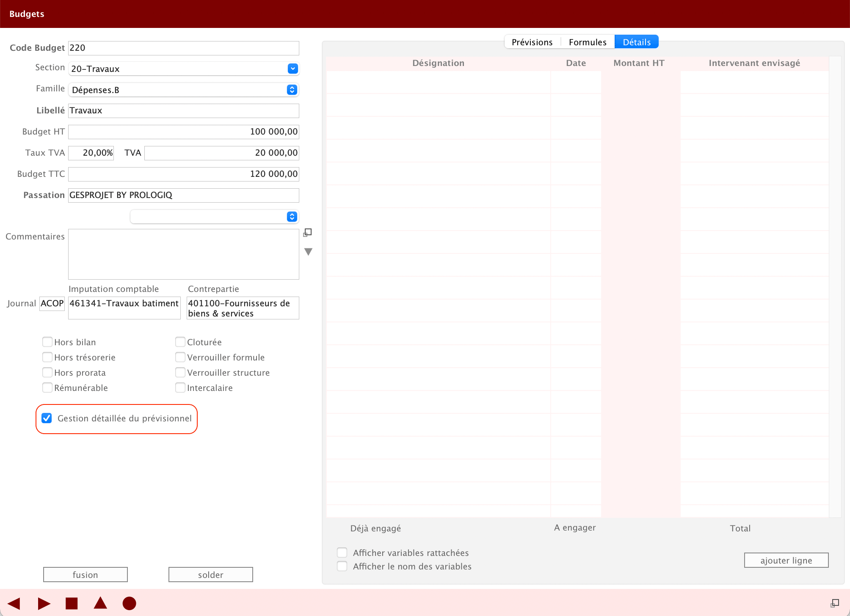Enable Verrouiller formule option

[x=180, y=357]
